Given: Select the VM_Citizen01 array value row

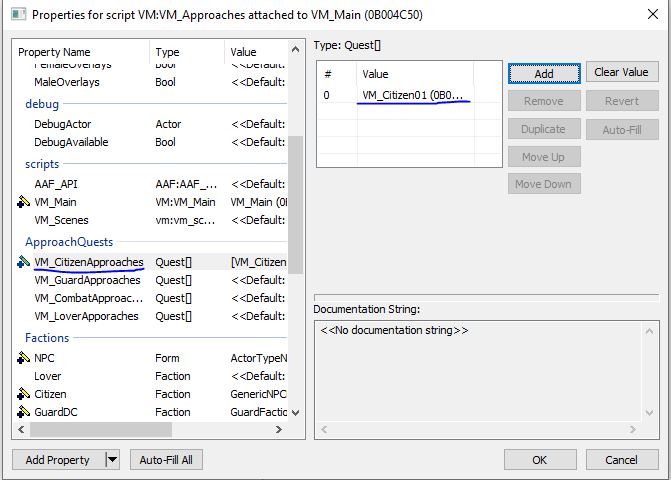Looking at the screenshot, I should click(409, 95).
